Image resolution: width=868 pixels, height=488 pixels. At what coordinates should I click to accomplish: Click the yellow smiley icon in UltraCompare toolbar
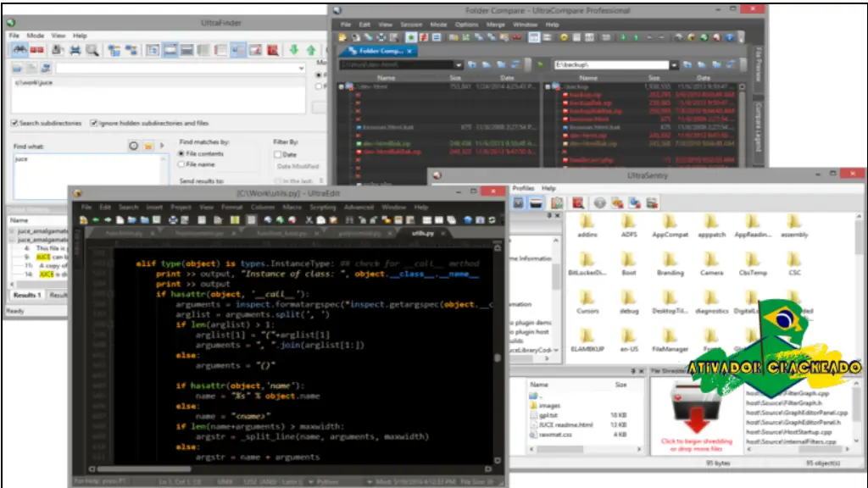(564, 37)
